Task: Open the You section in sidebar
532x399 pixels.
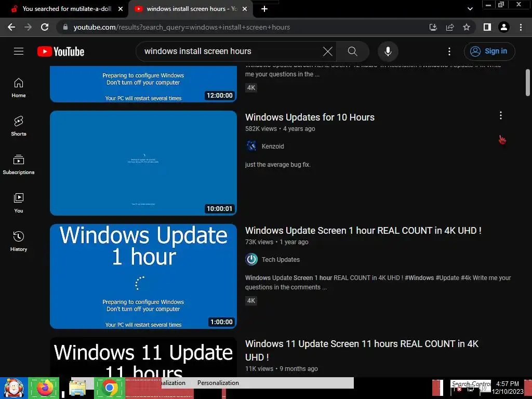Action: click(19, 203)
